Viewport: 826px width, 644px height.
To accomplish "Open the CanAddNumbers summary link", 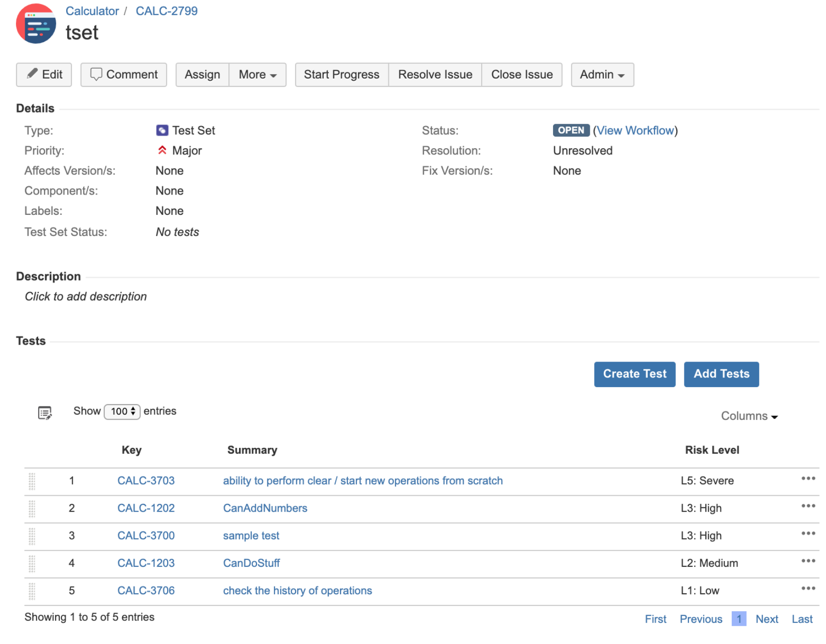I will tap(265, 508).
